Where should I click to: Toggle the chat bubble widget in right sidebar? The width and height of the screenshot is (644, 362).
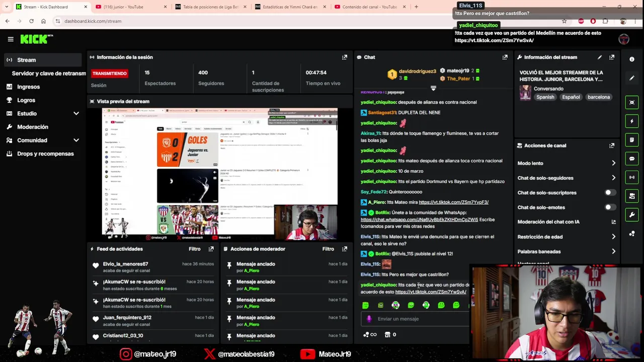(632, 159)
